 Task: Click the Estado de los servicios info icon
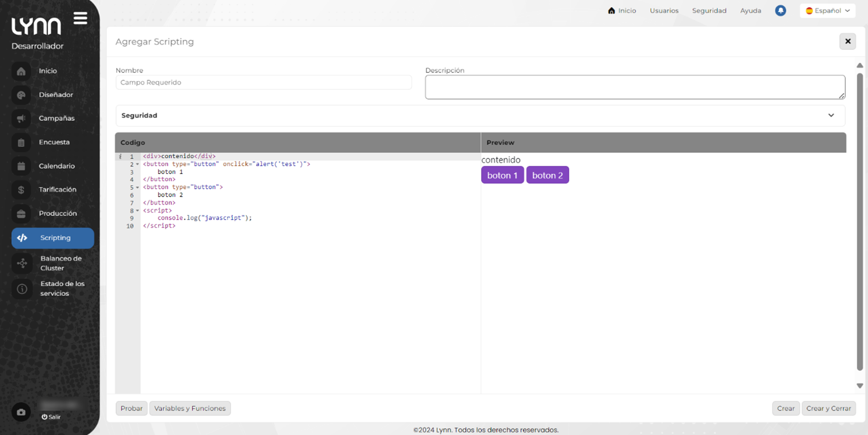(x=22, y=289)
